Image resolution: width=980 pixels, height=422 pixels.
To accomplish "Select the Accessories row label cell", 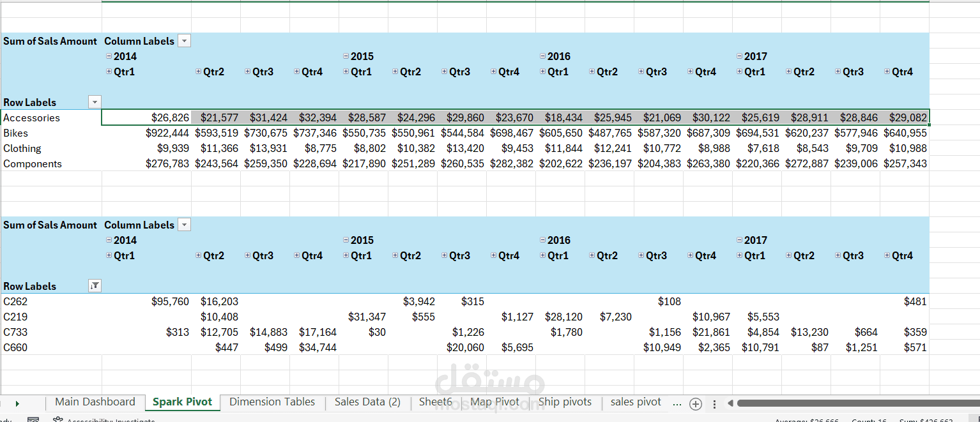I will 51,117.
